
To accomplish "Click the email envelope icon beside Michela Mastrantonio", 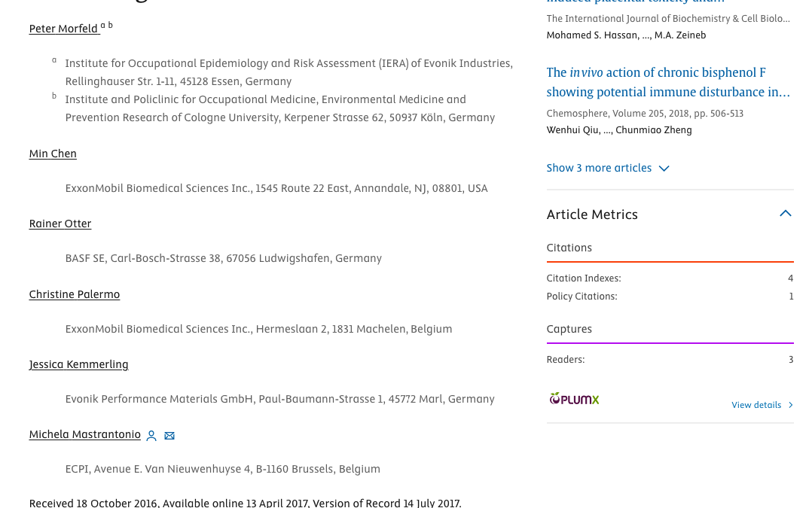I will point(169,436).
